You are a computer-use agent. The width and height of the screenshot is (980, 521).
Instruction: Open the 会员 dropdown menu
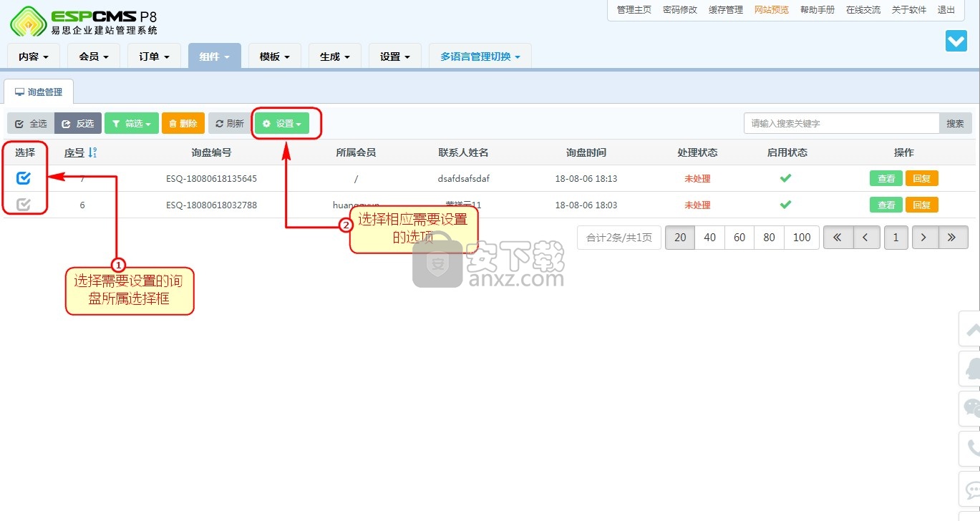(x=94, y=57)
